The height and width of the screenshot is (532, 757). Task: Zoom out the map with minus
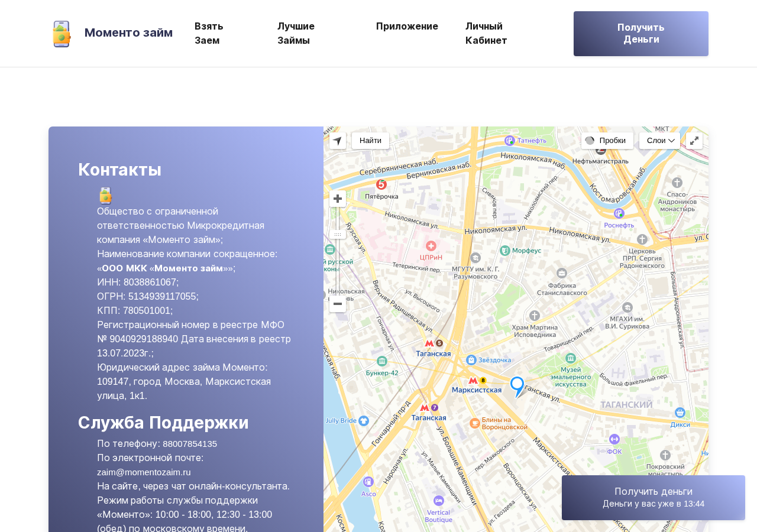click(338, 304)
